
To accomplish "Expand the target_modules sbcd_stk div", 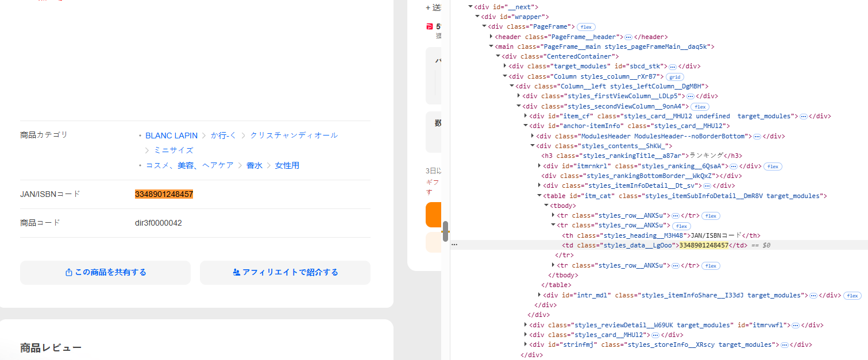I will click(505, 66).
